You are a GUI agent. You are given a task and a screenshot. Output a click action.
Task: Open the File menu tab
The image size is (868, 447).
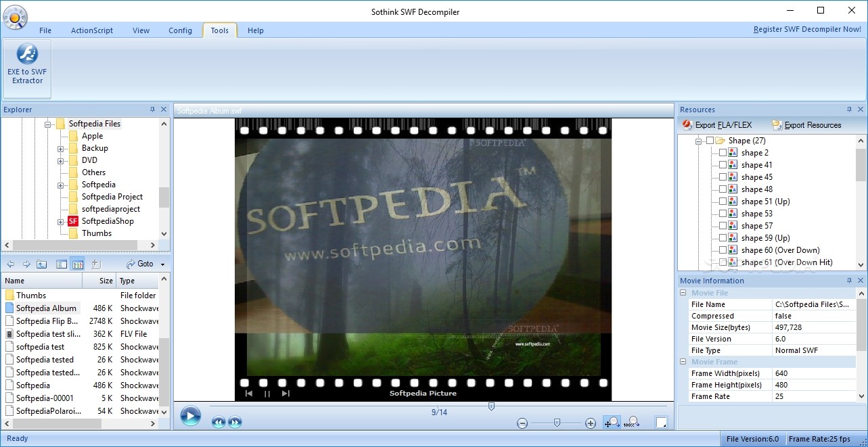click(45, 30)
